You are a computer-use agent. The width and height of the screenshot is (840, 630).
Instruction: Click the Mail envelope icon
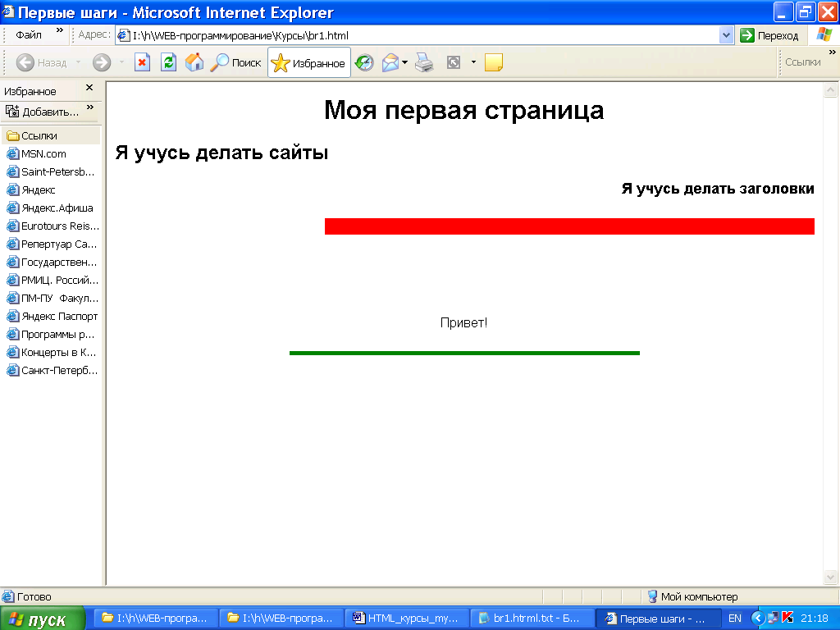[390, 62]
